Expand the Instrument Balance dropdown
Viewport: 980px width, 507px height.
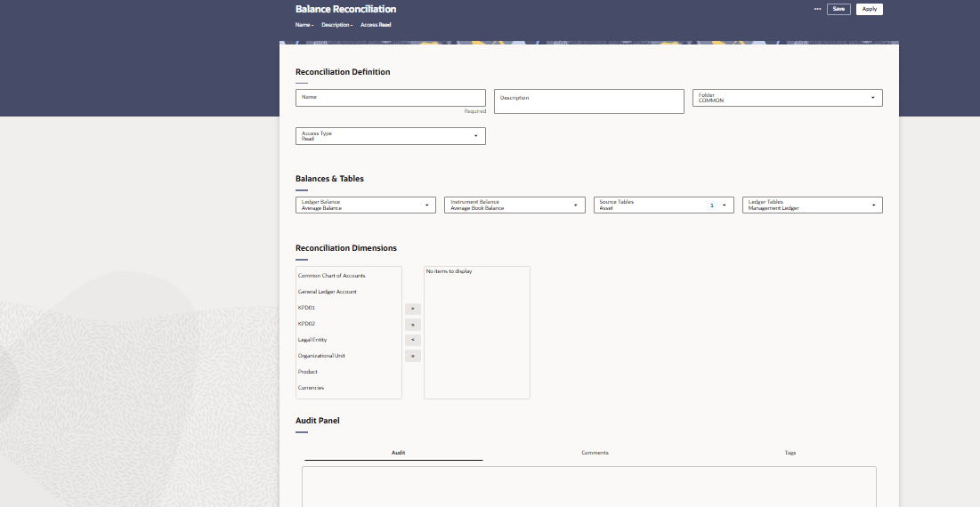[514, 205]
